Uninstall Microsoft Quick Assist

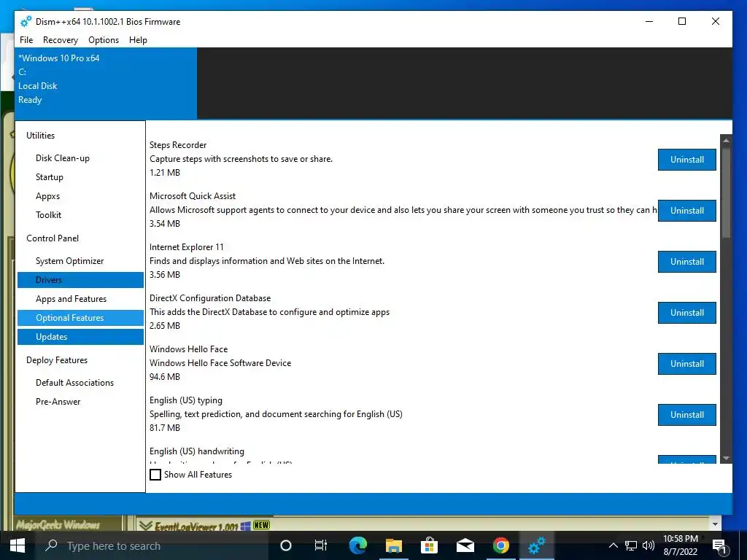click(687, 211)
